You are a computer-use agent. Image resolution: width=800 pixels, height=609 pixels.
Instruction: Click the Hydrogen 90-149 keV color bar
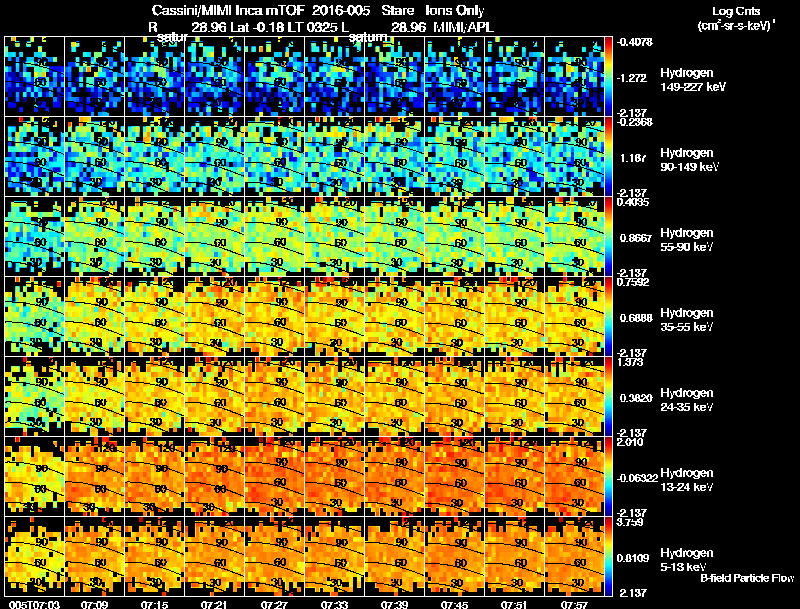(608, 157)
